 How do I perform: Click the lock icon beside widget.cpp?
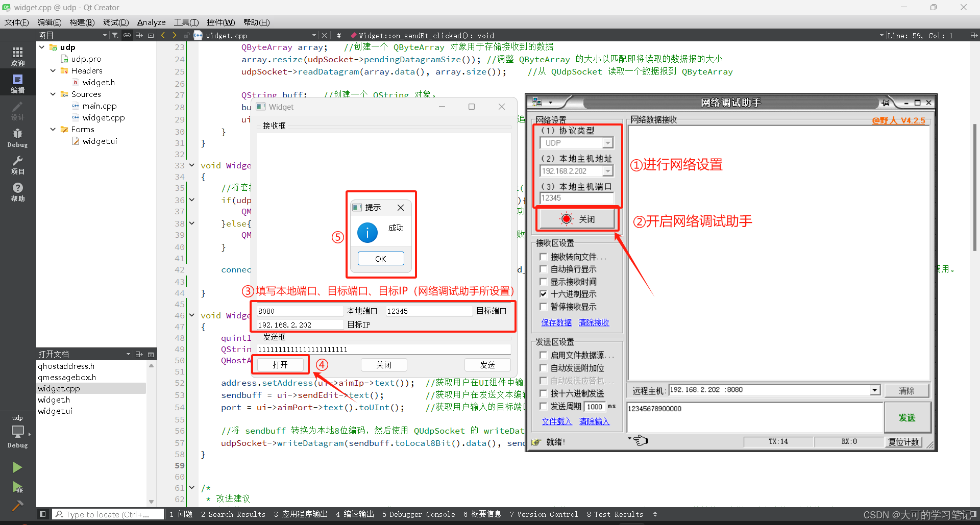(x=186, y=35)
